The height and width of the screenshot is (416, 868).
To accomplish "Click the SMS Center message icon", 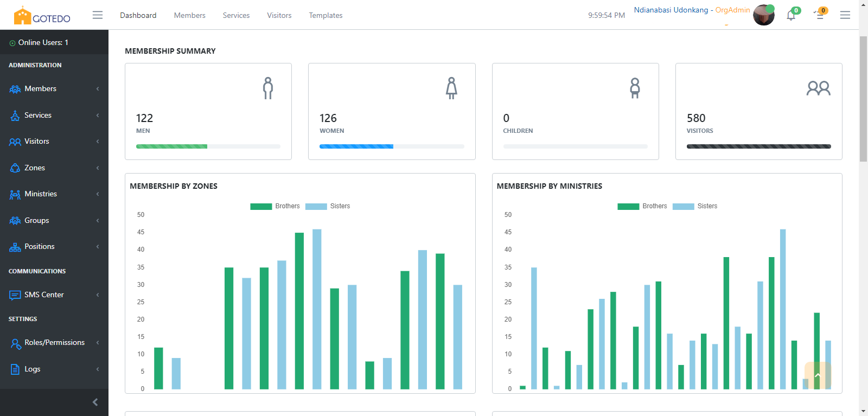I will (15, 295).
